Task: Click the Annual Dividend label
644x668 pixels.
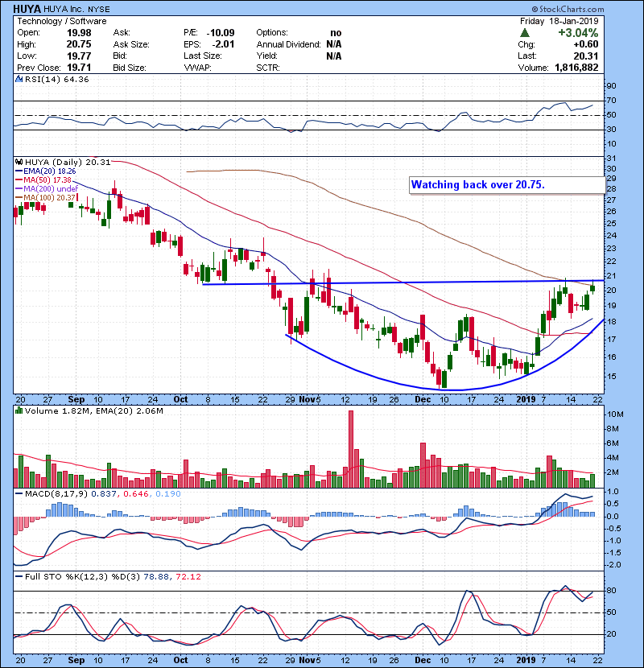Action: (x=288, y=44)
